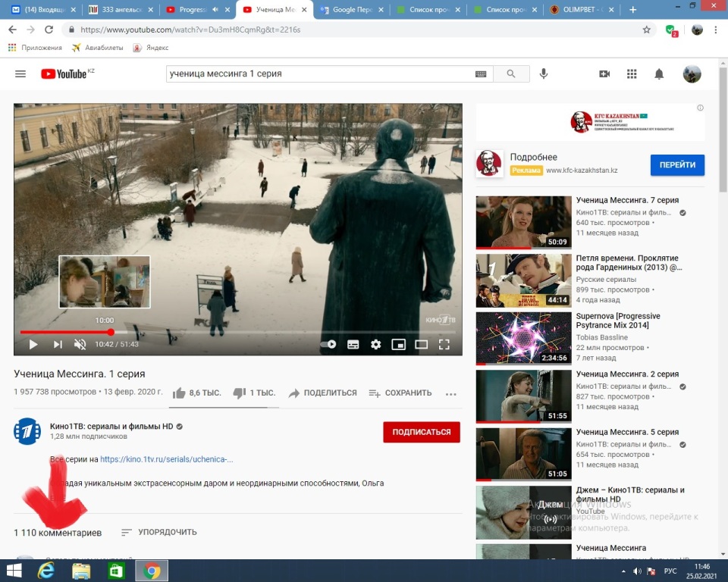Switch to miniplayer mode

coord(398,344)
